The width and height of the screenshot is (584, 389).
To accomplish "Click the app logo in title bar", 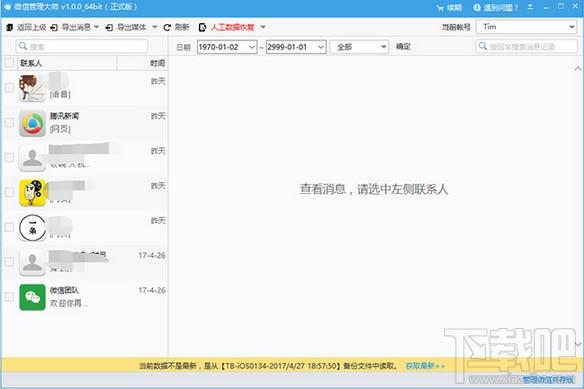I will 7,7.
